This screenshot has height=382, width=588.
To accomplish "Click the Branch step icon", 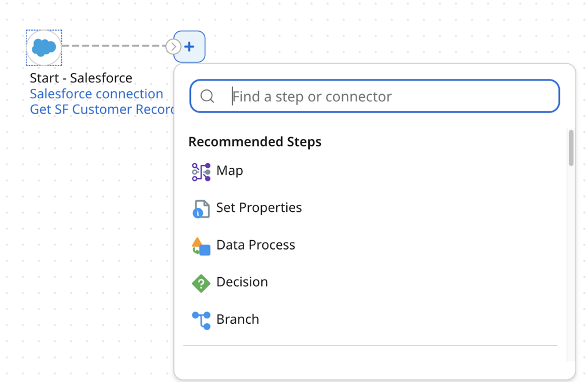I will pos(200,319).
